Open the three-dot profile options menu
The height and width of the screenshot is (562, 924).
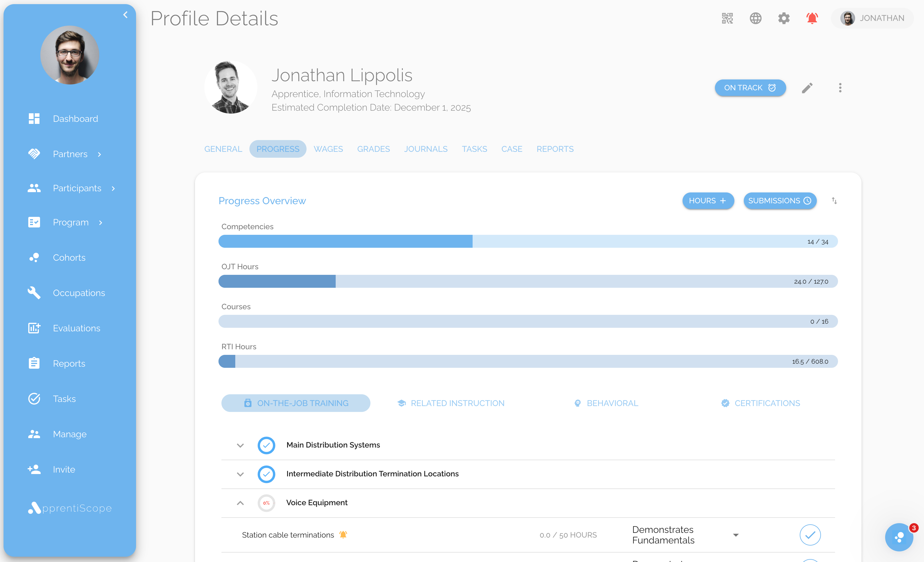tap(840, 88)
